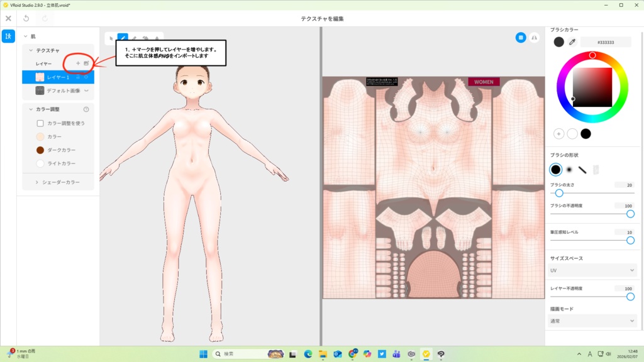Click the help icon beside カラー調整
644x362 pixels.
(85, 109)
